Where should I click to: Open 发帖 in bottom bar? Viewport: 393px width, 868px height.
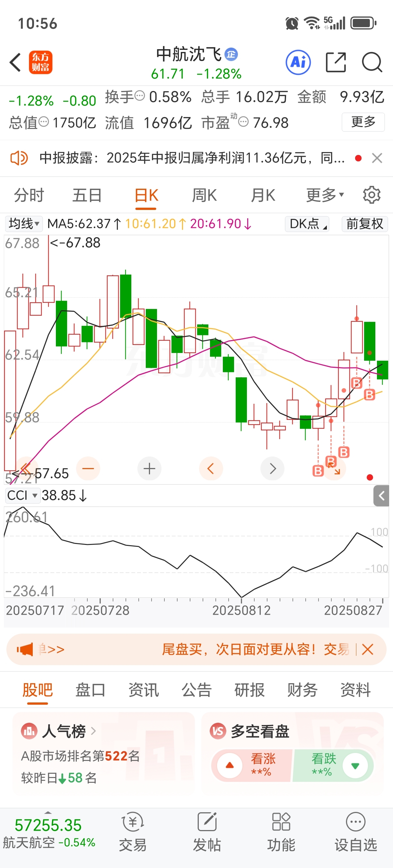pyautogui.click(x=207, y=831)
